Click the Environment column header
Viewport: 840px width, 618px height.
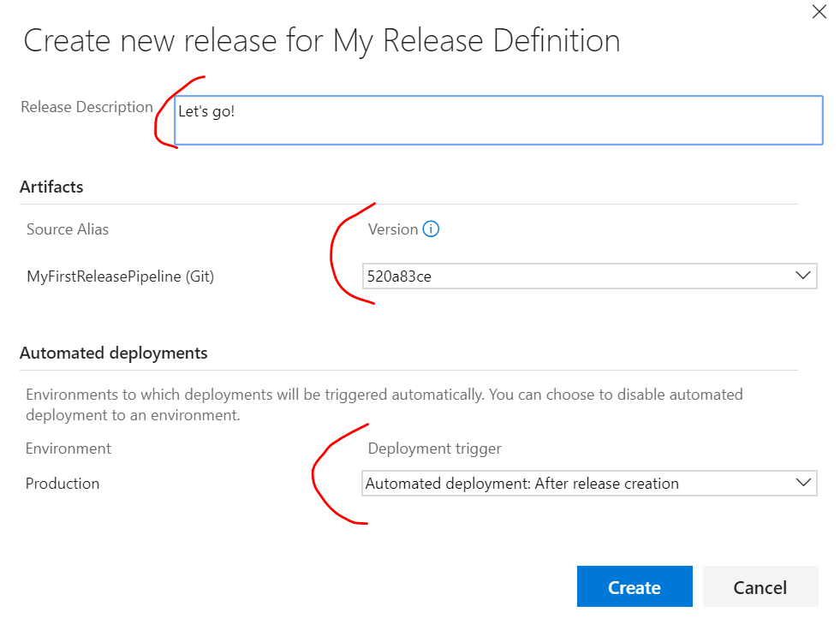[x=69, y=449]
